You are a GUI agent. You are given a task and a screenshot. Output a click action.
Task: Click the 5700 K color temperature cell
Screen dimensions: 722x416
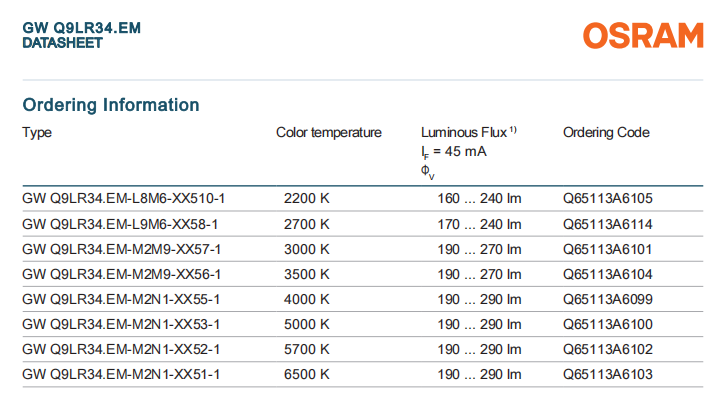tap(307, 349)
